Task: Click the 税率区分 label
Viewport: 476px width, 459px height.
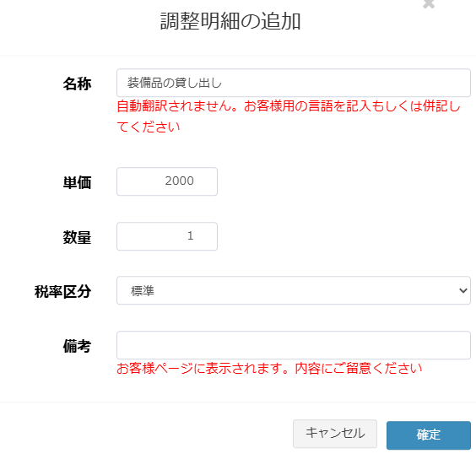Action: click(62, 292)
